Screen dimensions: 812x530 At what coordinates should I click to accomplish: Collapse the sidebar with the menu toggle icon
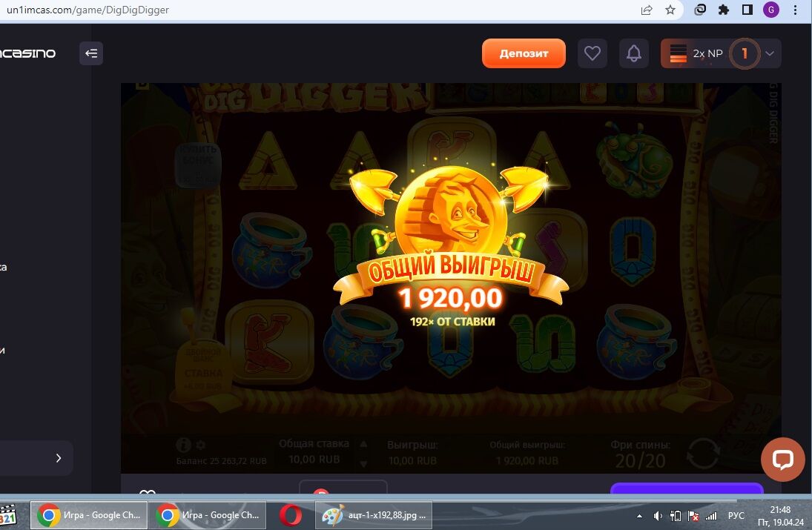[91, 53]
